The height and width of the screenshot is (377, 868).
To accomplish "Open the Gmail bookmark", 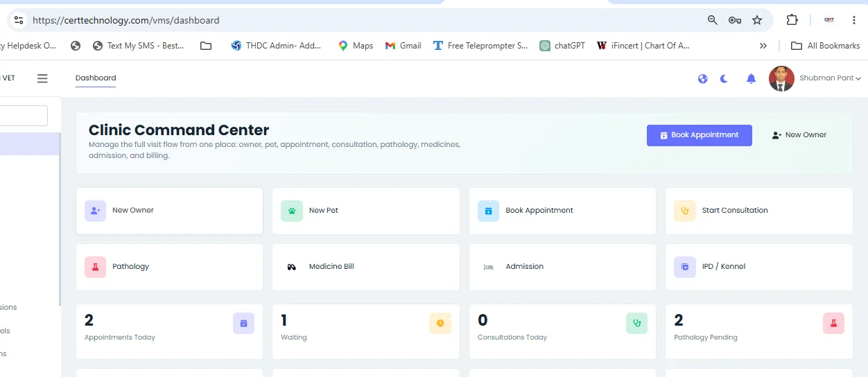I will coord(403,46).
